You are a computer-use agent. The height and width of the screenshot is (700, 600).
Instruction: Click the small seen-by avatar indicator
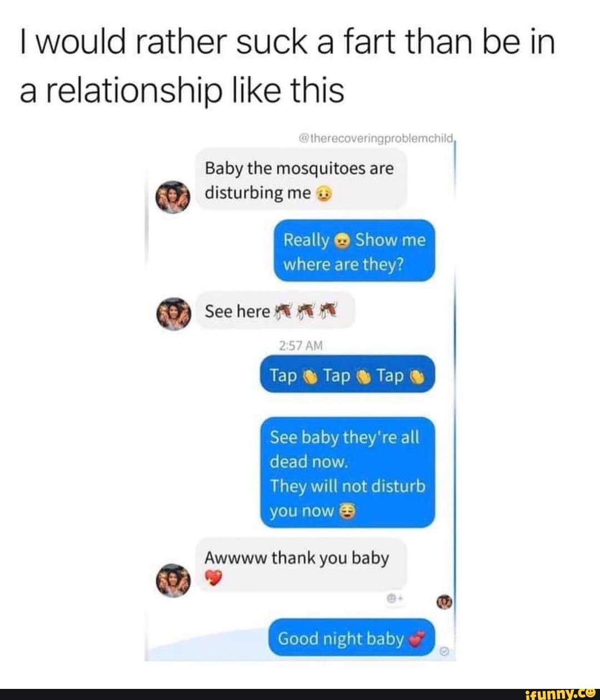click(x=445, y=602)
